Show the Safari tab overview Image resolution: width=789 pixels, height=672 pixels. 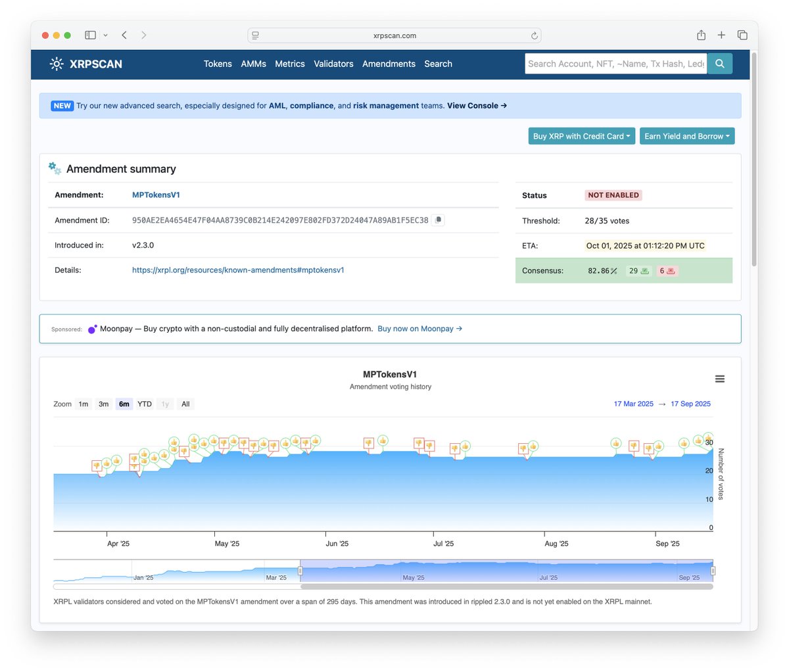[x=742, y=35]
